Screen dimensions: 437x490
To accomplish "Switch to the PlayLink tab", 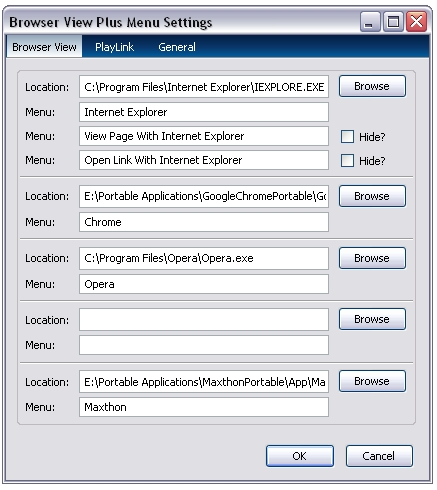I will (114, 47).
